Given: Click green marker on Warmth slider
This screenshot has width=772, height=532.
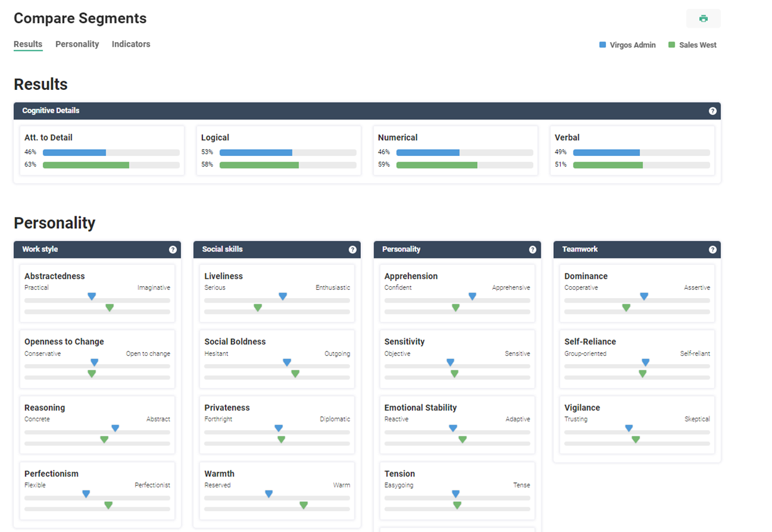Looking at the screenshot, I should pyautogui.click(x=304, y=505).
